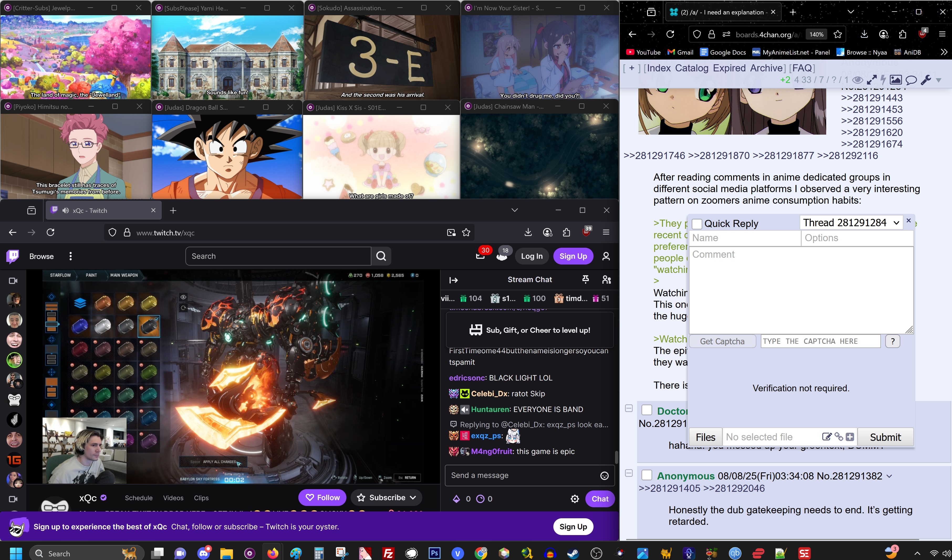Open uBlock icon with 39 badge

586,232
